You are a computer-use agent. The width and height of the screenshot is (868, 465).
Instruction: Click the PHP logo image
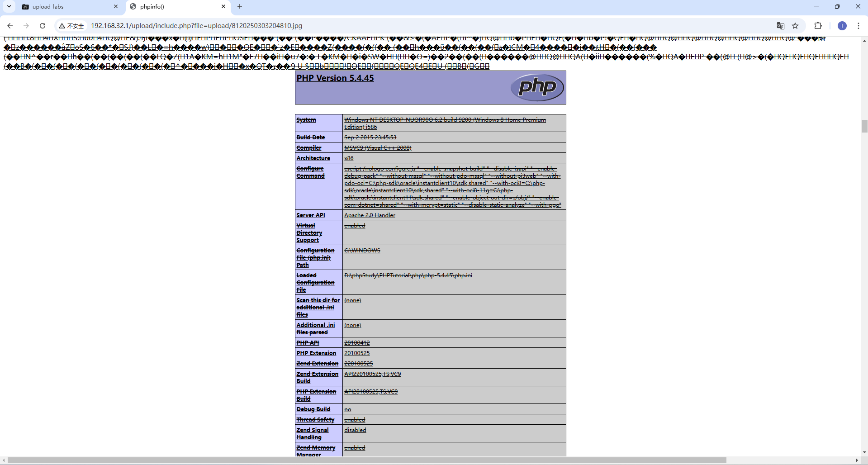click(x=537, y=87)
